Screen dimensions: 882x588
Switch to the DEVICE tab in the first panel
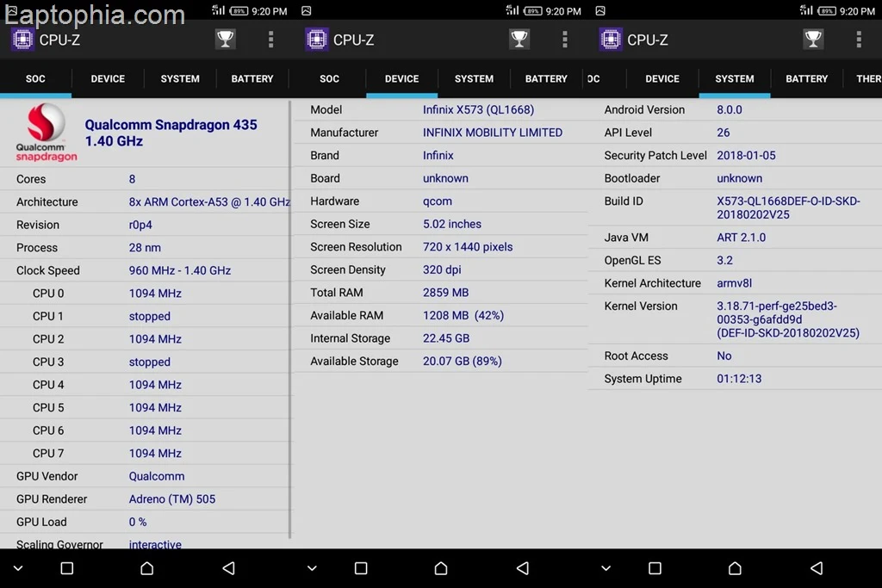click(x=108, y=78)
